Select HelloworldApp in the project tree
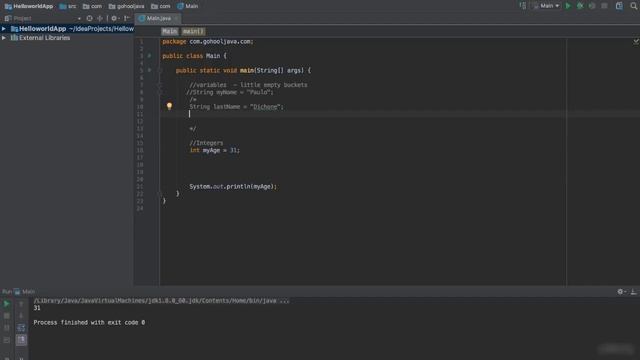 42,29
